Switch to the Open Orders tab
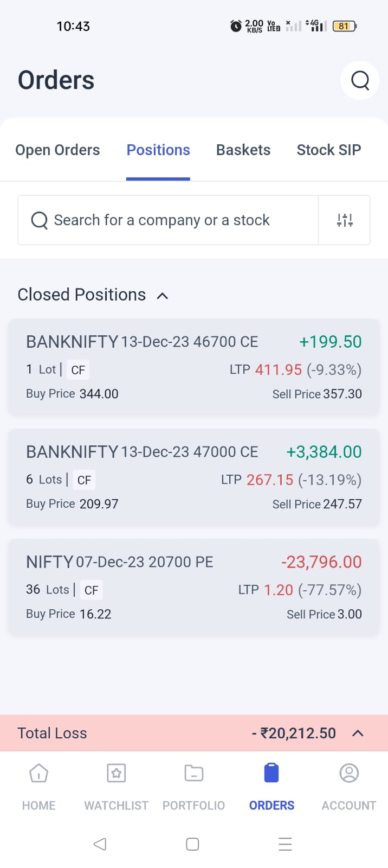 pos(57,150)
